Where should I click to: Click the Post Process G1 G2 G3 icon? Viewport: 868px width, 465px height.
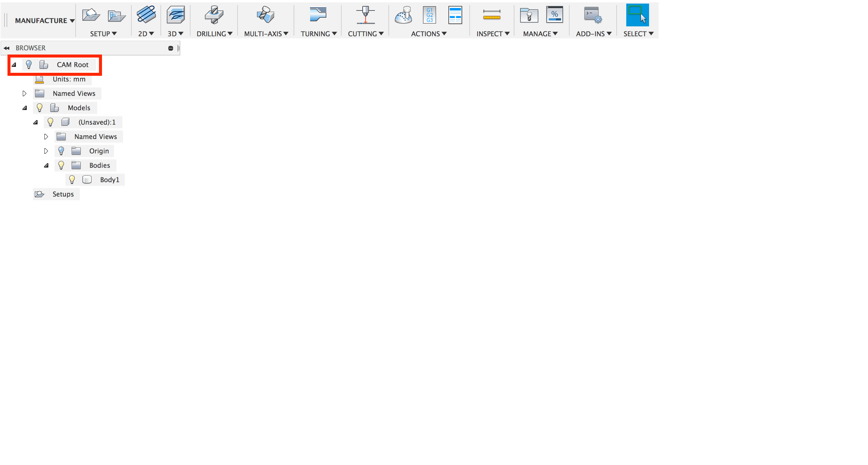(x=429, y=15)
